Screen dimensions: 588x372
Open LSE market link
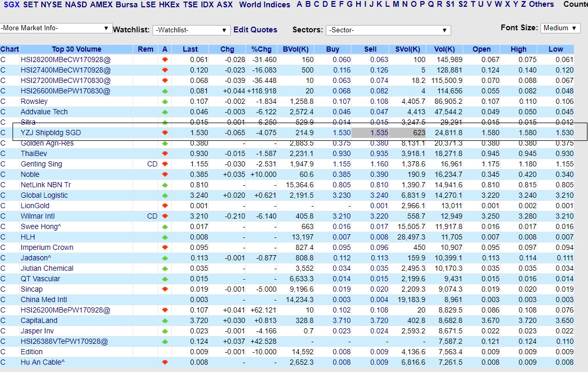pos(148,5)
